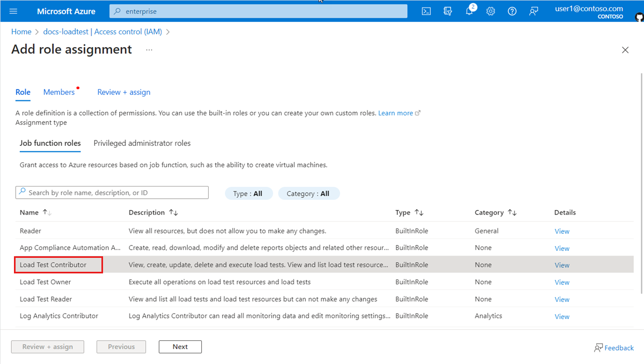
Task: Click the search icon in role search box
Action: (22, 192)
